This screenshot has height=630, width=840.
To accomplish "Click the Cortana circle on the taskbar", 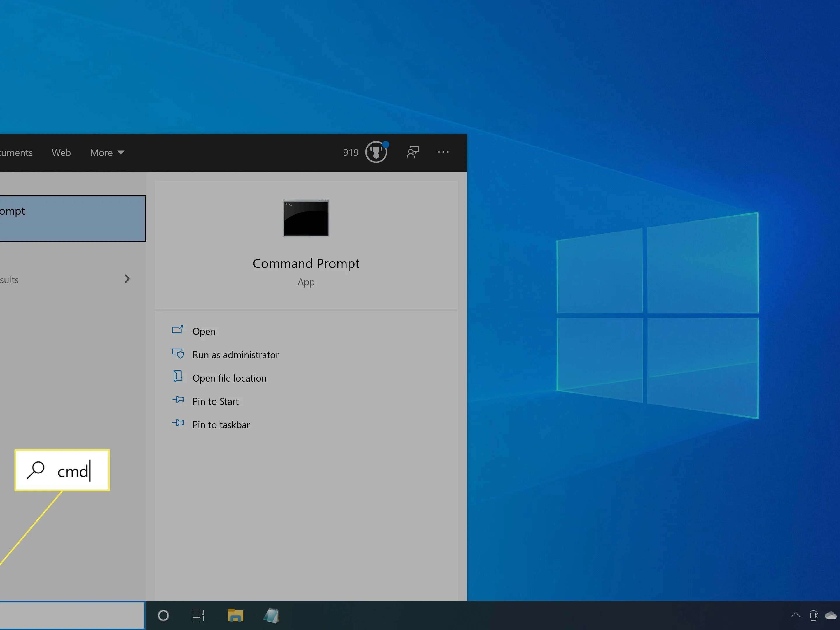I will 163,616.
